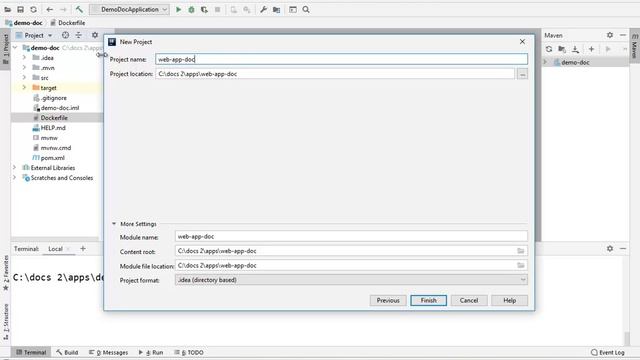Click the Search Everywhere magnifier icon
The height and width of the screenshot is (360, 640).
pyautogui.click(x=306, y=9)
